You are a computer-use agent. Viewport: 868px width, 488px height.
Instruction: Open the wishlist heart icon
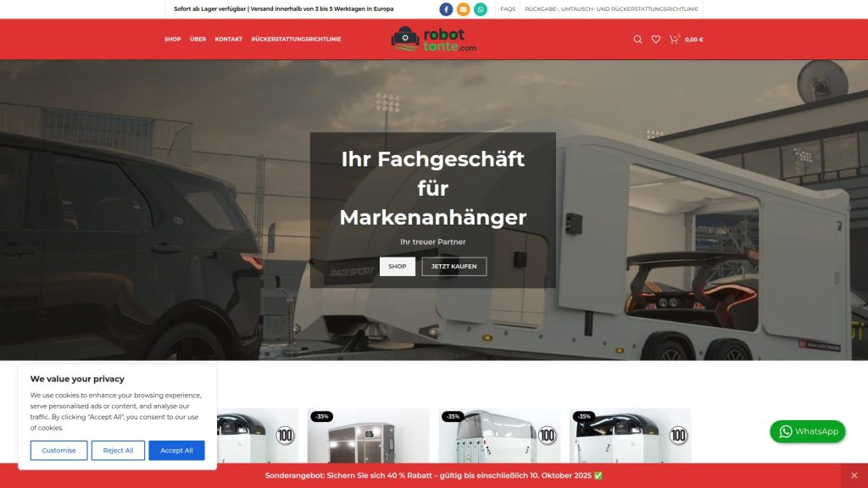tap(655, 39)
